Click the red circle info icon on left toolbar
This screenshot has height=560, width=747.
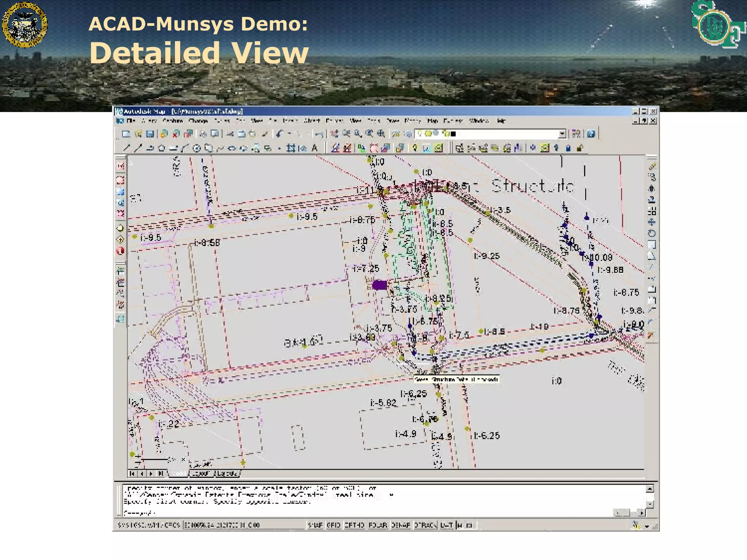pyautogui.click(x=120, y=251)
